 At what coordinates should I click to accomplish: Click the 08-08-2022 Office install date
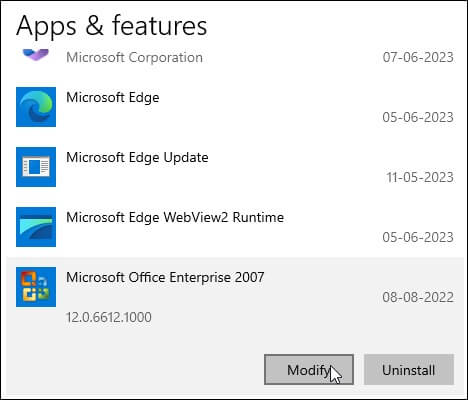tap(418, 297)
